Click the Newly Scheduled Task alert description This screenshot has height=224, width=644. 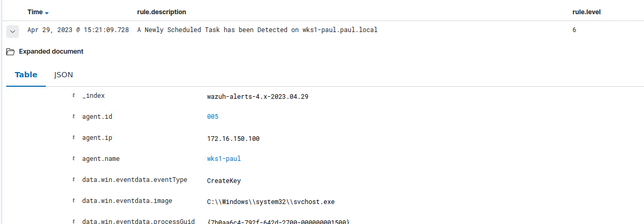[257, 30]
